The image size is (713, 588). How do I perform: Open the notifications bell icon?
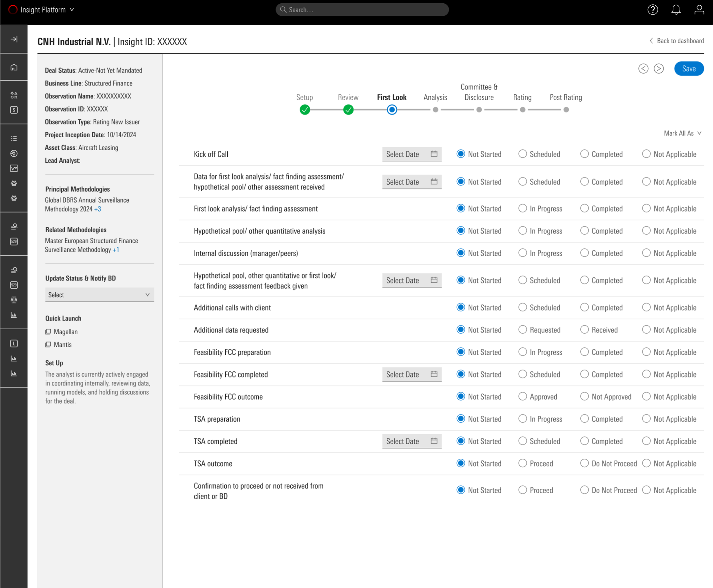[676, 10]
